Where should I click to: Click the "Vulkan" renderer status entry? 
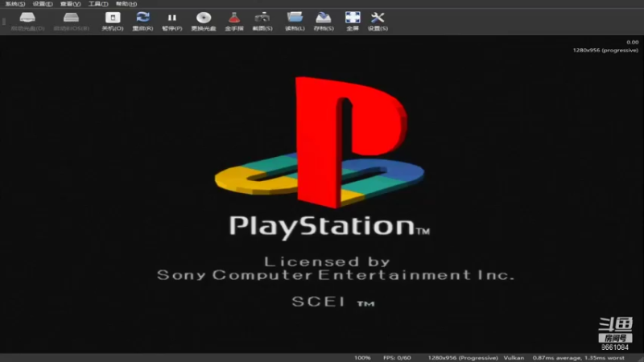(x=514, y=358)
